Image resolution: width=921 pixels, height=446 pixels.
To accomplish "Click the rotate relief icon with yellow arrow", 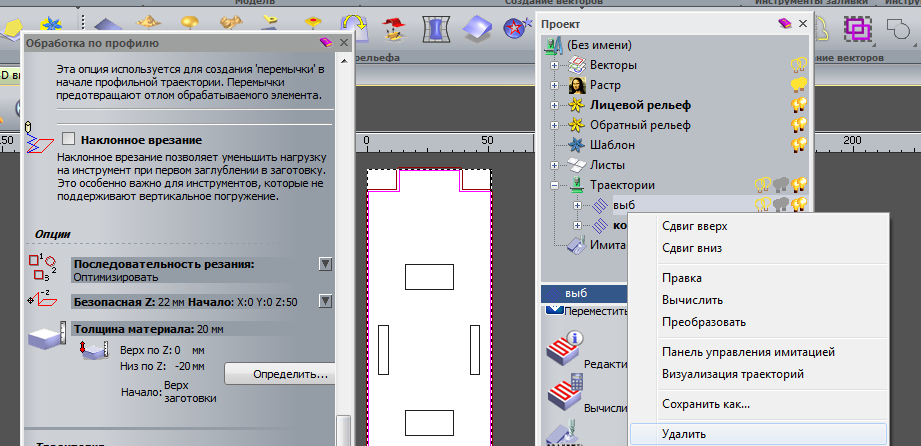I will click(355, 28).
